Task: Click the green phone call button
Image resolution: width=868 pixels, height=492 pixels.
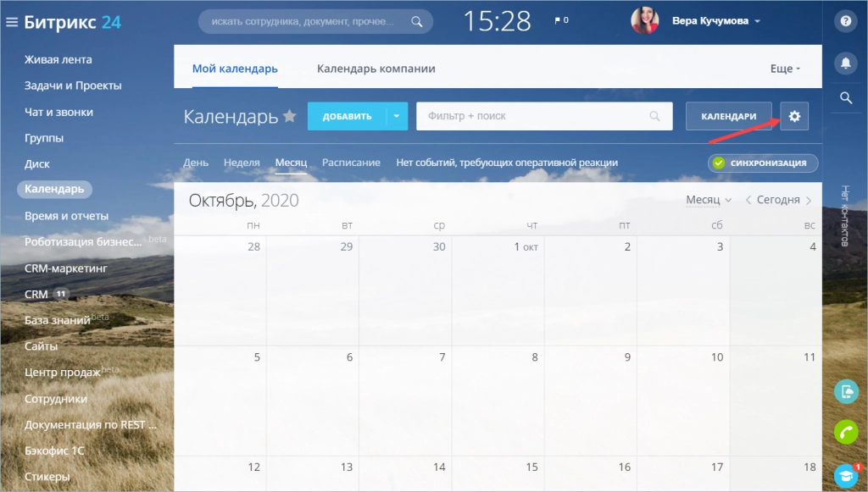Action: [x=846, y=432]
